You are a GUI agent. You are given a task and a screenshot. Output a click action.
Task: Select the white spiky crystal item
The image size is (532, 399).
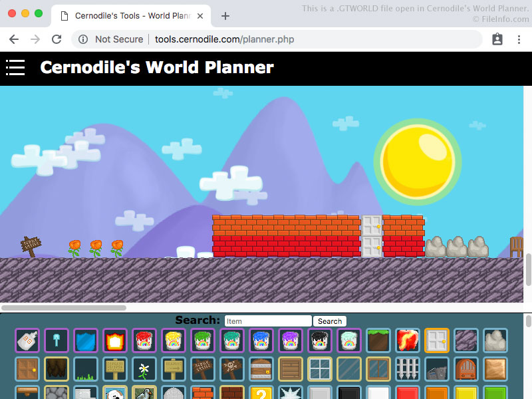(290, 392)
